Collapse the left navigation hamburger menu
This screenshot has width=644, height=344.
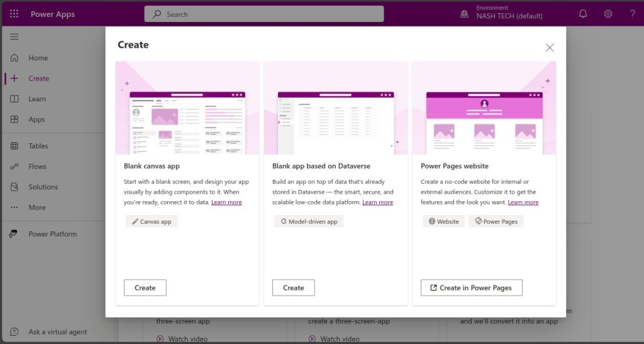tap(14, 37)
